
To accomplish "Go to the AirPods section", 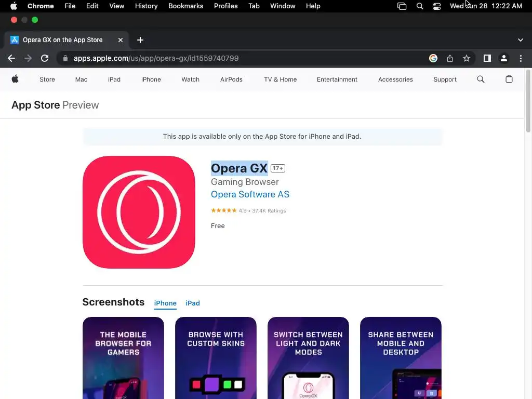I will 231,79.
